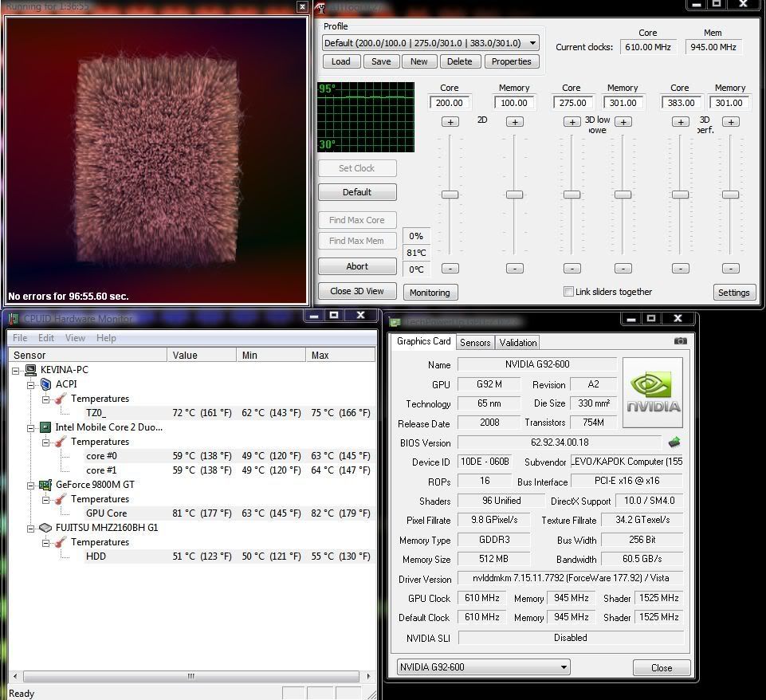The image size is (766, 700).
Task: Click the Close 3D View button
Action: pyautogui.click(x=357, y=291)
